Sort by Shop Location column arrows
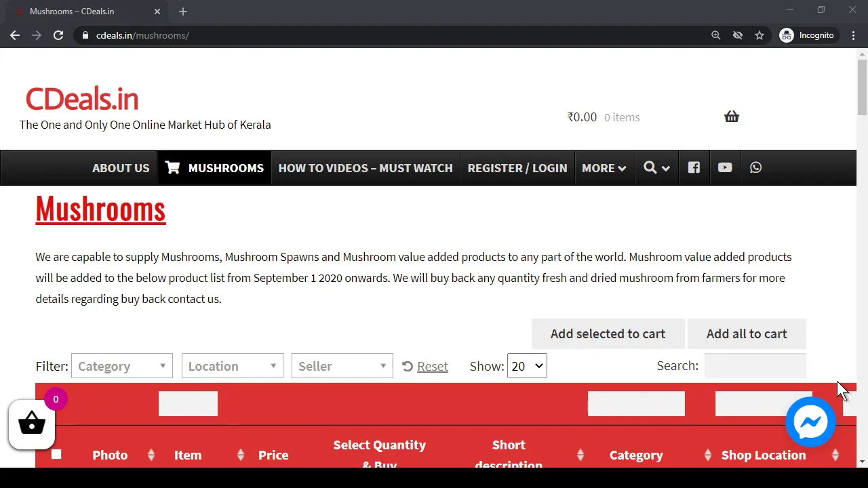The width and height of the screenshot is (868, 488). click(x=835, y=455)
